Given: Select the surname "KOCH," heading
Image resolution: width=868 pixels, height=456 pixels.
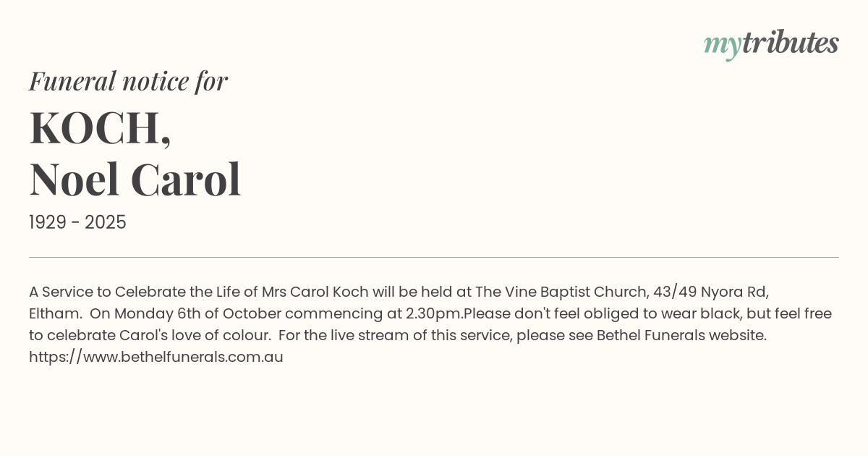Looking at the screenshot, I should coord(100,128).
